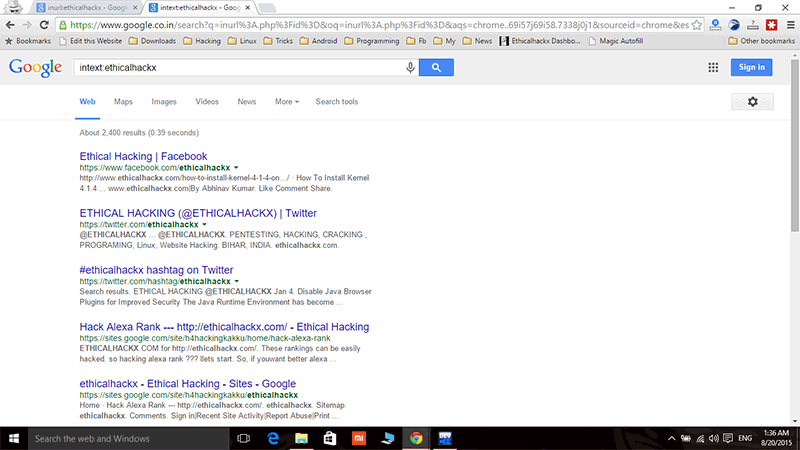Start voice search with microphone icon
800x450 pixels.
(410, 67)
